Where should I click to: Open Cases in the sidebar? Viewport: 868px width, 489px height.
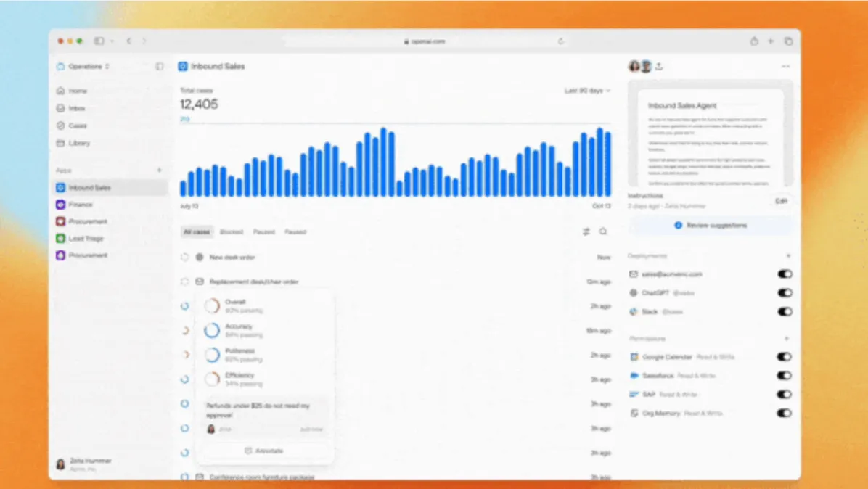(71, 126)
